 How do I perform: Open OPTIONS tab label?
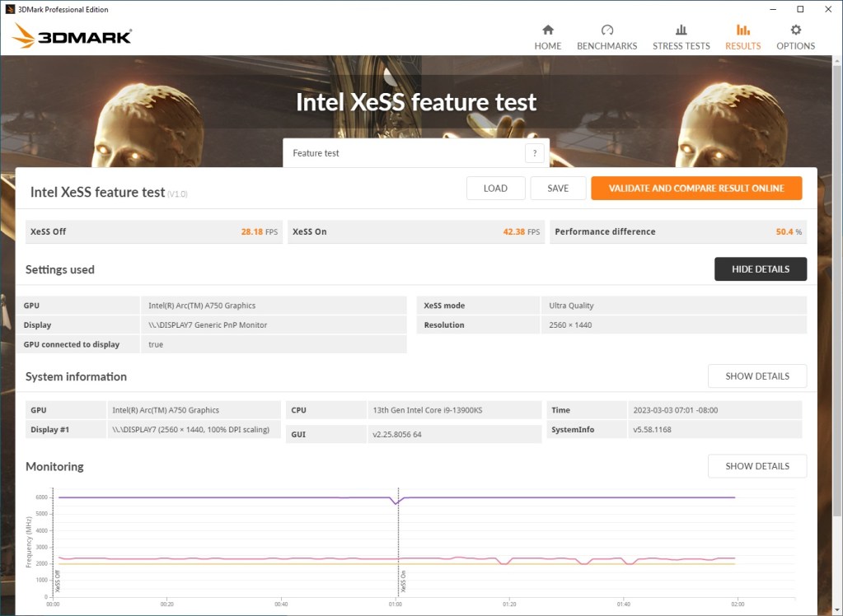[796, 46]
